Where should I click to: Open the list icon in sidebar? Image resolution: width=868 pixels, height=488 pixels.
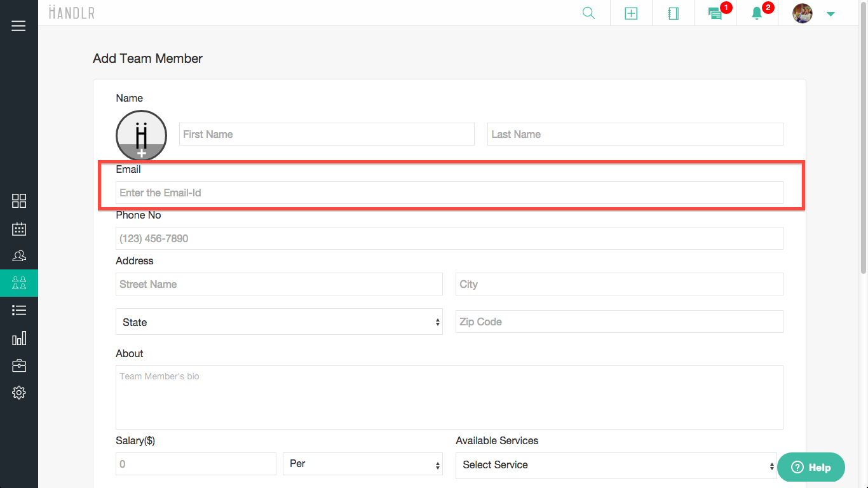(19, 310)
